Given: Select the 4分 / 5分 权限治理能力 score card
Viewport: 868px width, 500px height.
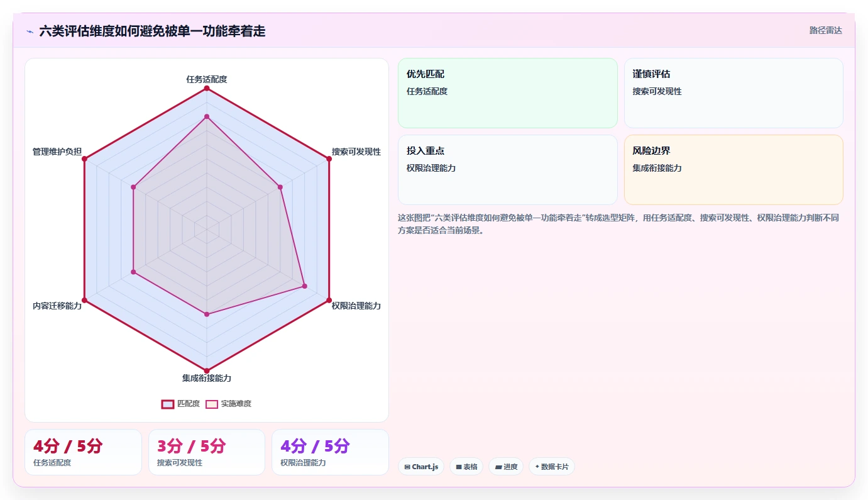Looking at the screenshot, I should tap(330, 452).
